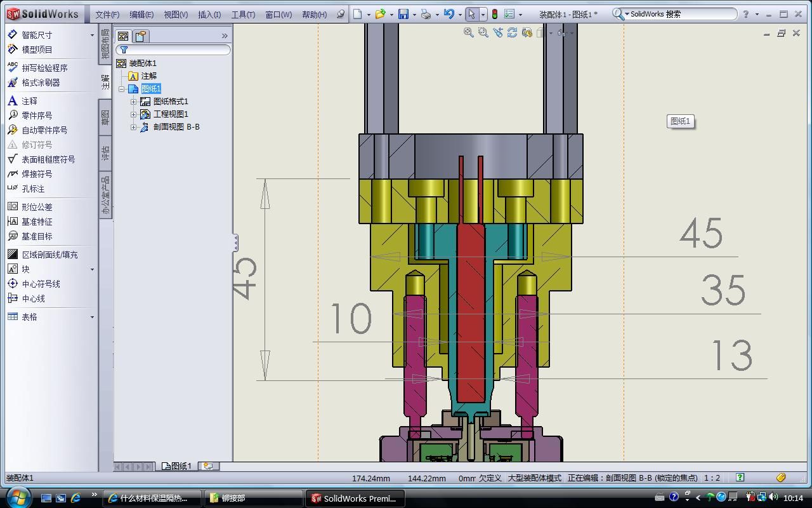This screenshot has width=812, height=508.
Task: Open the Undo dropdown arrow
Action: (x=459, y=15)
